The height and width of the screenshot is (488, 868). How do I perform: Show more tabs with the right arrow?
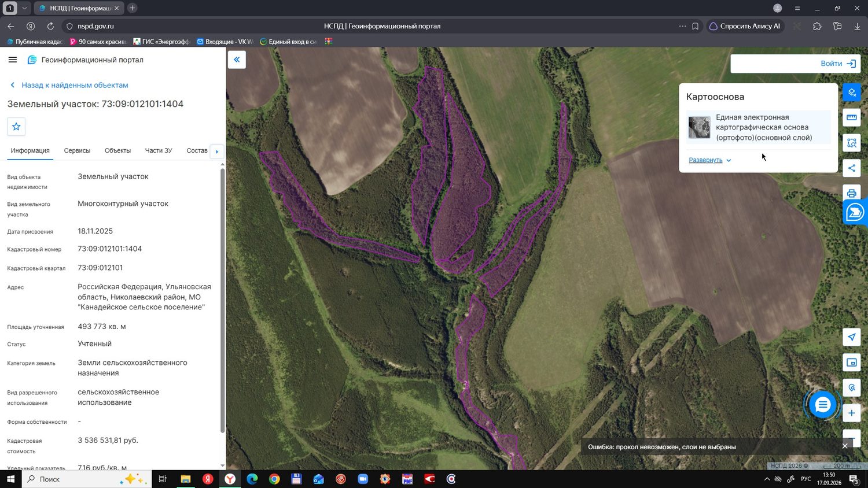pos(217,151)
